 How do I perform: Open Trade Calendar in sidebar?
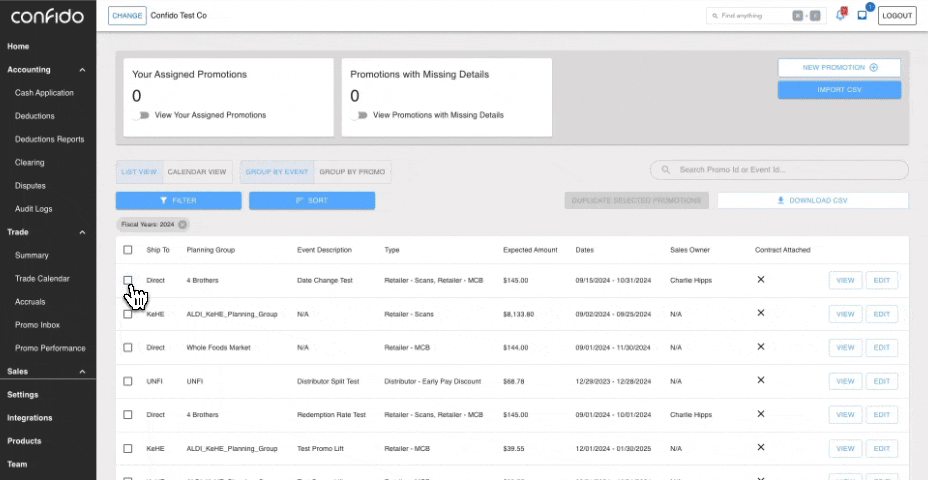click(x=42, y=278)
